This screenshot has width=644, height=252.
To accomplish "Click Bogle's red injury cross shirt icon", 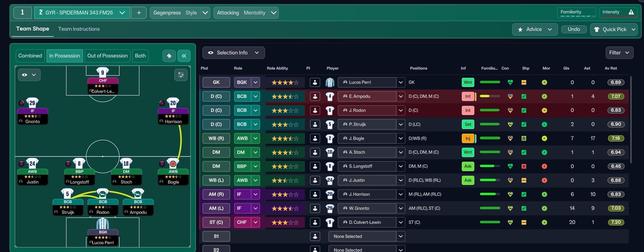I will 173,163.
